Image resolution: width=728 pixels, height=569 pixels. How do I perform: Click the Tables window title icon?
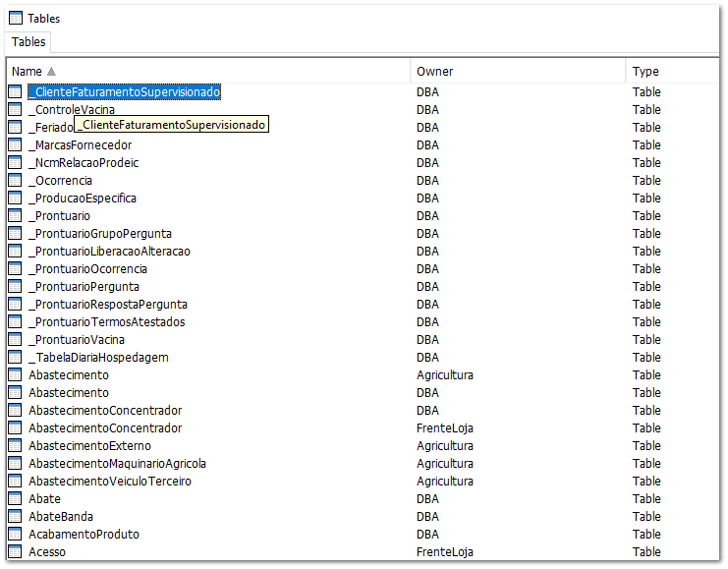coord(16,19)
